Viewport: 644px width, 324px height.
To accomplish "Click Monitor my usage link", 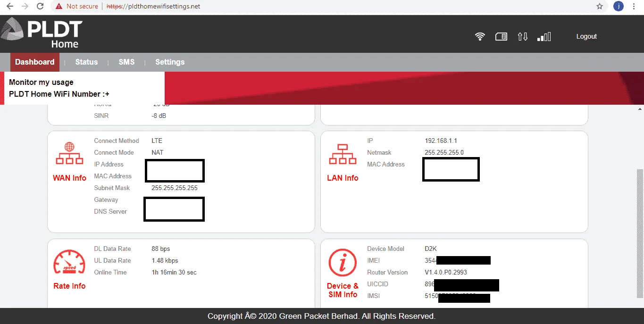I will coord(41,82).
